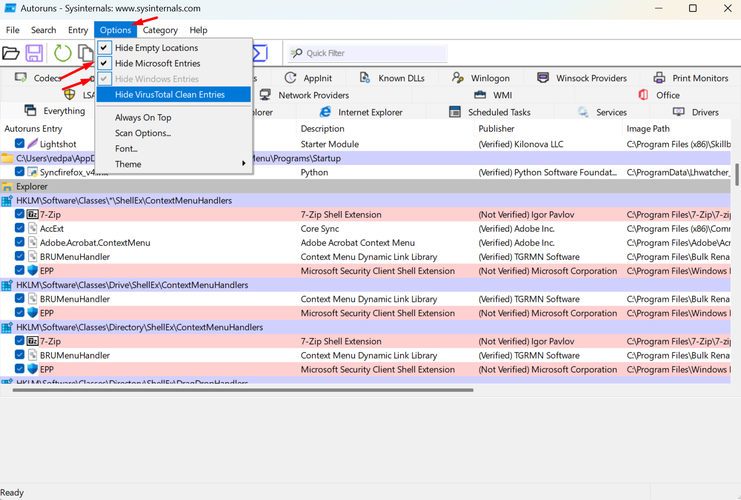Click the Winsock Providers tab icon
The width and height of the screenshot is (741, 500).
[x=543, y=78]
